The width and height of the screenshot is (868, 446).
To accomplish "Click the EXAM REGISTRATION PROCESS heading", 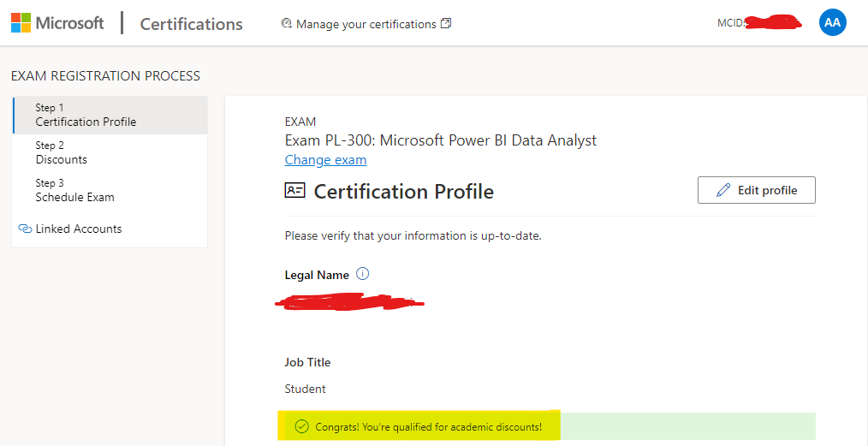I will 106,76.
